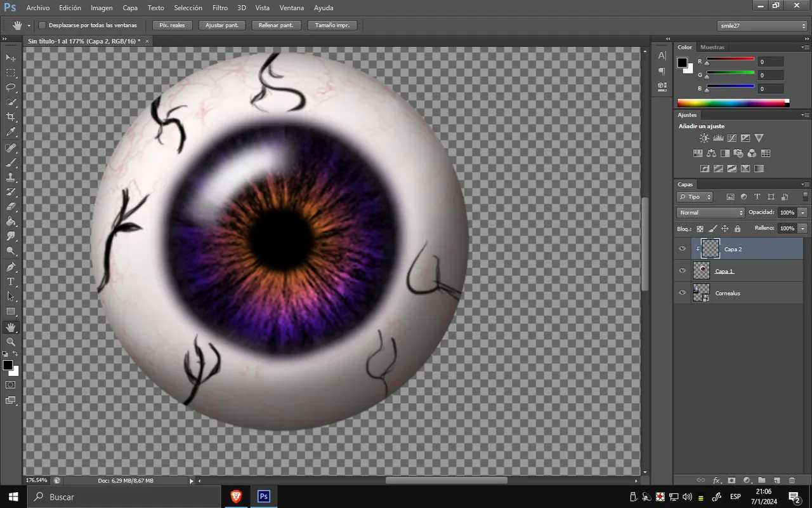Add a Color Balance adjustment
This screenshot has width=812, height=508.
pos(711,153)
